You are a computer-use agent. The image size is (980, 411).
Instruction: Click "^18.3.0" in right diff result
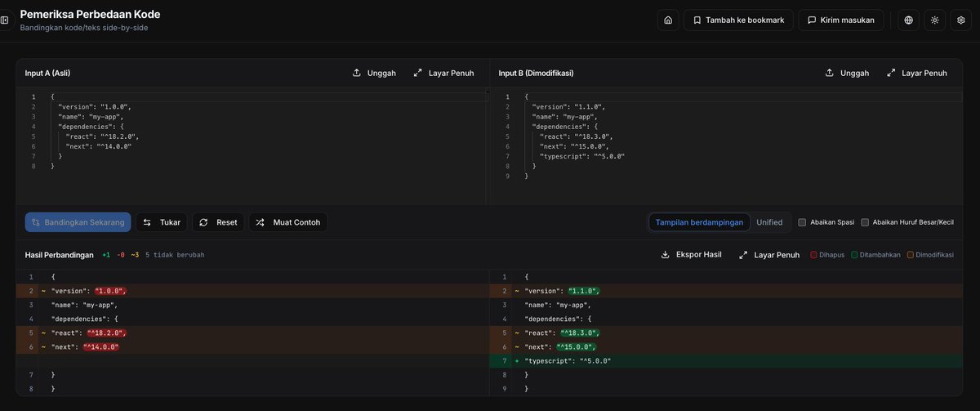click(581, 333)
